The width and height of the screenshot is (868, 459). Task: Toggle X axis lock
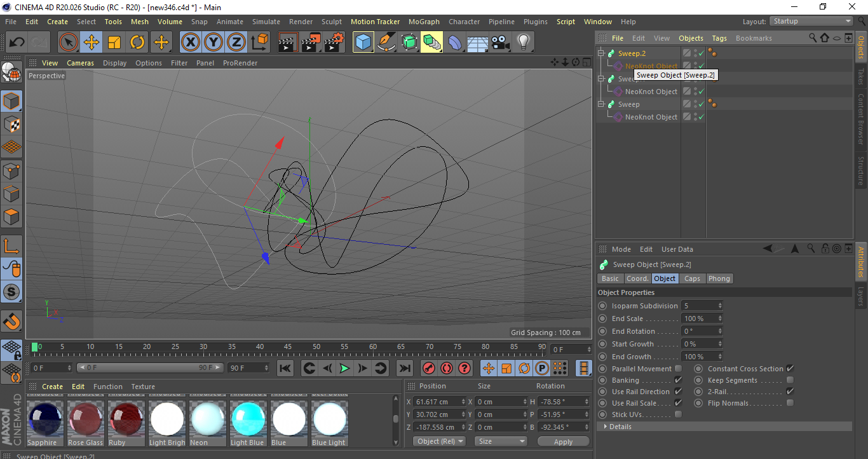[x=190, y=43]
